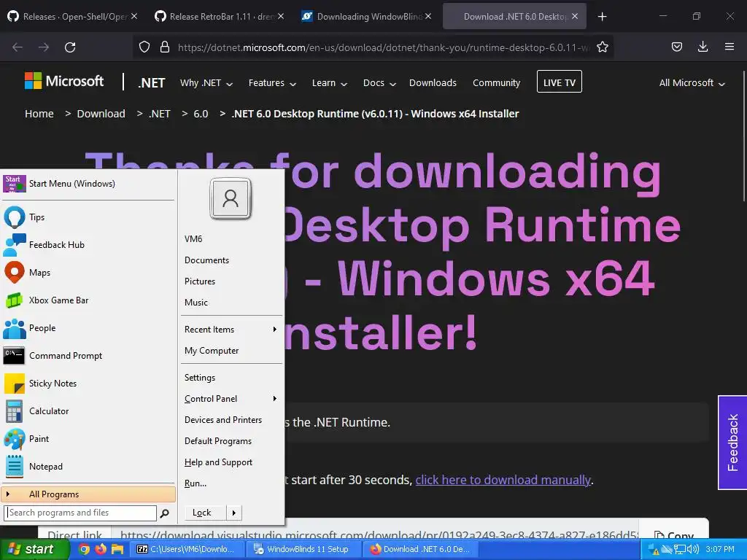Open Tips app from Start menu

[88, 217]
